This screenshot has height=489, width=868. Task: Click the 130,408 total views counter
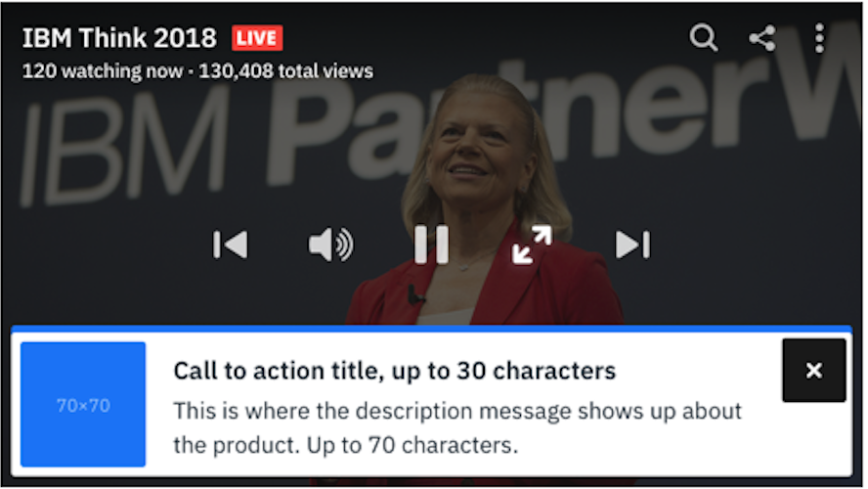pos(285,70)
